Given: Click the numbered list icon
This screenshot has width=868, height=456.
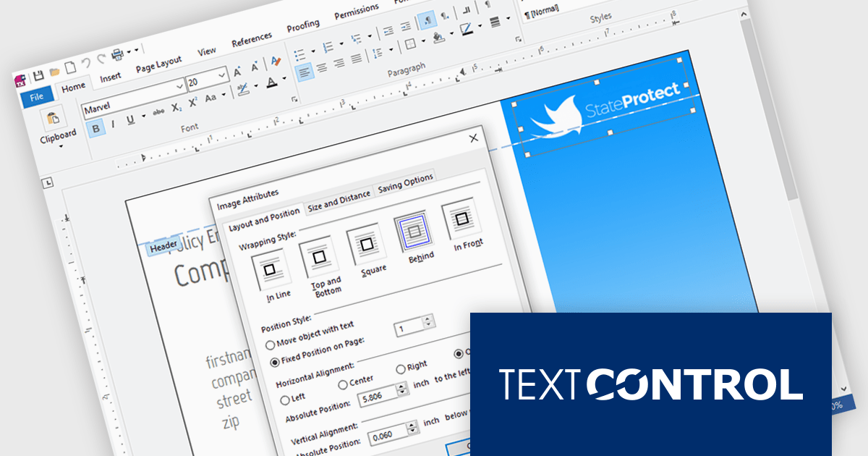Looking at the screenshot, I should (x=328, y=46).
